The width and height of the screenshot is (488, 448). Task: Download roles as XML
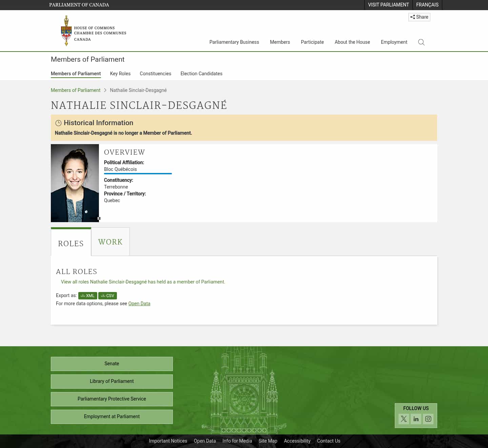click(x=87, y=295)
